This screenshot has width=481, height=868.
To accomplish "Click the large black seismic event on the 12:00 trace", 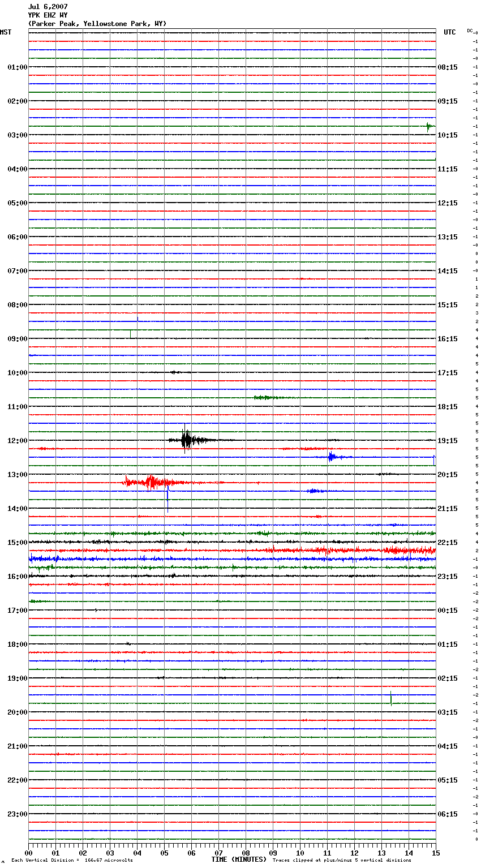I will (x=190, y=440).
